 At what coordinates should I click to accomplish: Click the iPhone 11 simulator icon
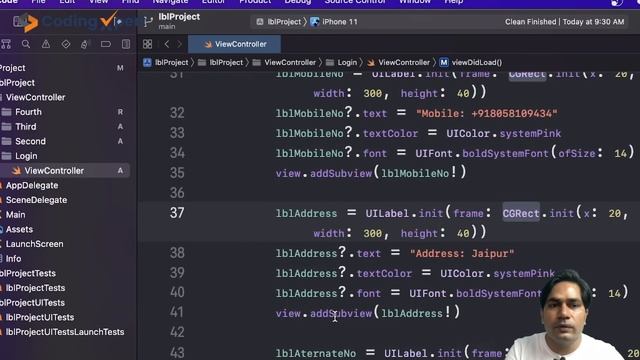coord(315,22)
